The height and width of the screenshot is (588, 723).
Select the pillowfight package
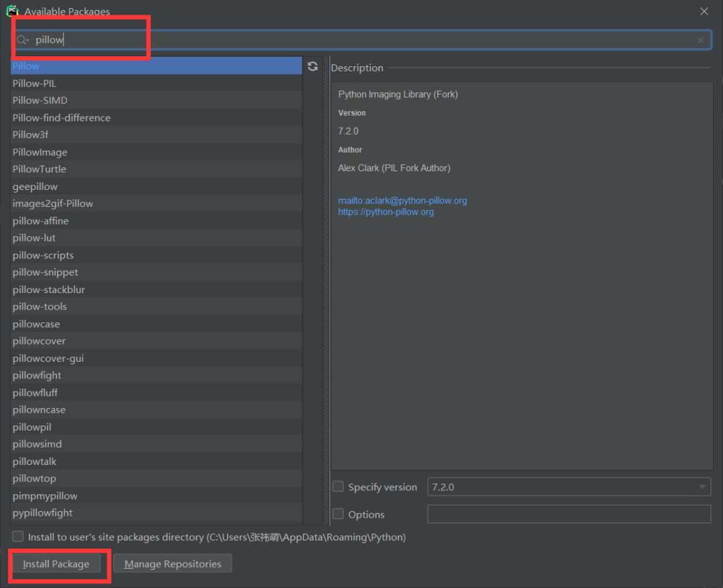pos(156,375)
